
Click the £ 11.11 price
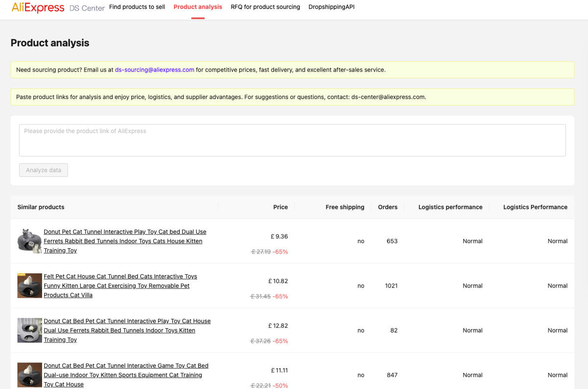279,370
